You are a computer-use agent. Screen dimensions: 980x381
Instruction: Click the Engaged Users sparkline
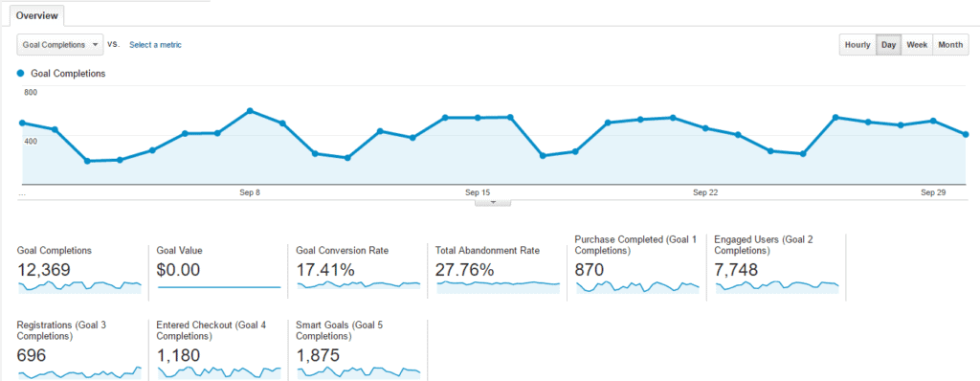[x=777, y=286]
